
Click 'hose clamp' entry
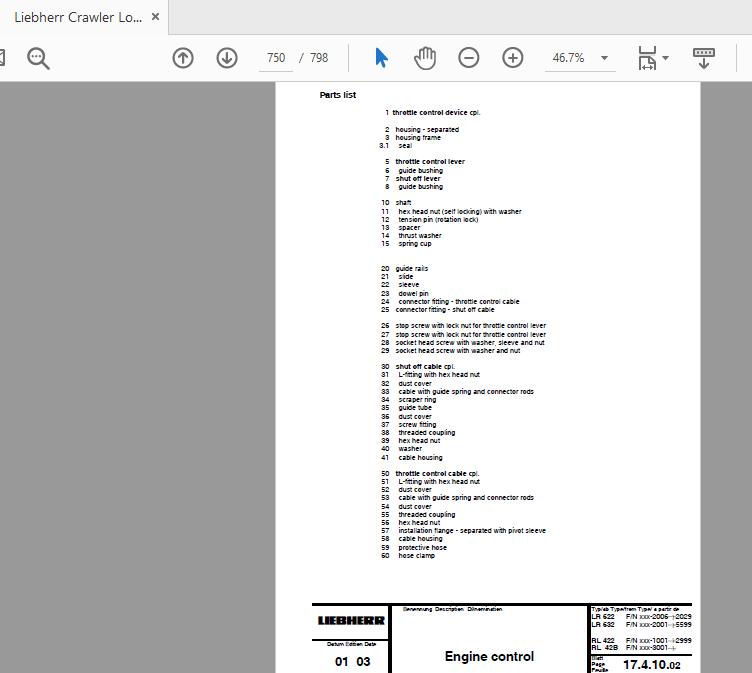[x=416, y=555]
